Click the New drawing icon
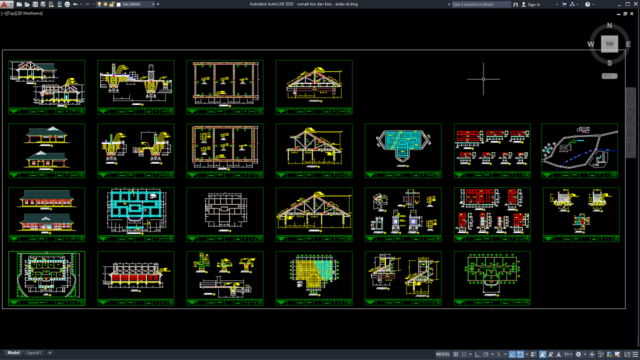The height and width of the screenshot is (360, 640). (x=19, y=4)
